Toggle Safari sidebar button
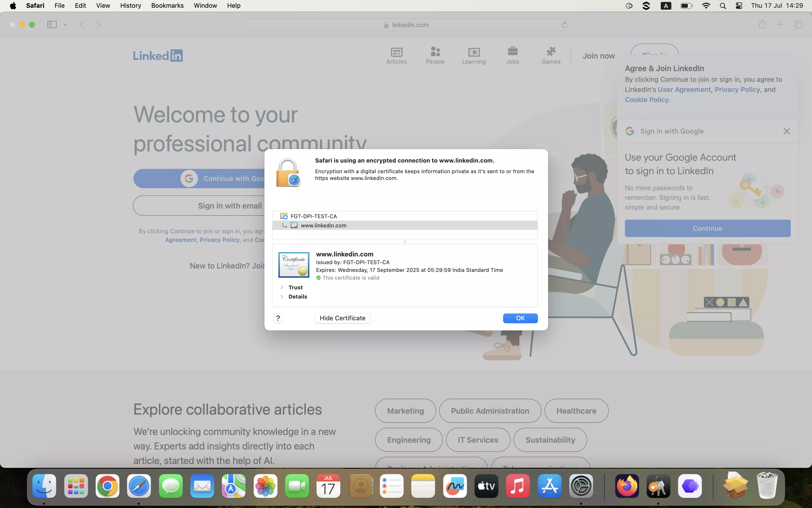The width and height of the screenshot is (812, 508). point(52,24)
